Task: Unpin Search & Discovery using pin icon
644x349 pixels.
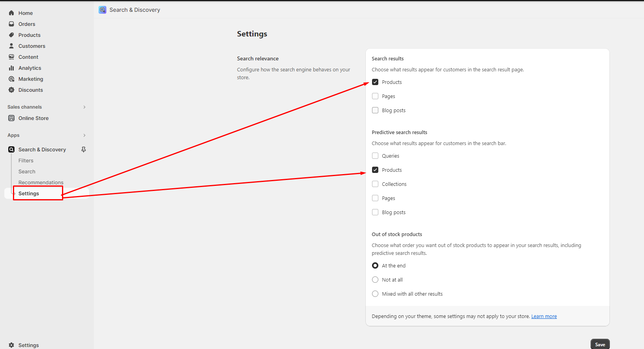Action: pos(84,149)
